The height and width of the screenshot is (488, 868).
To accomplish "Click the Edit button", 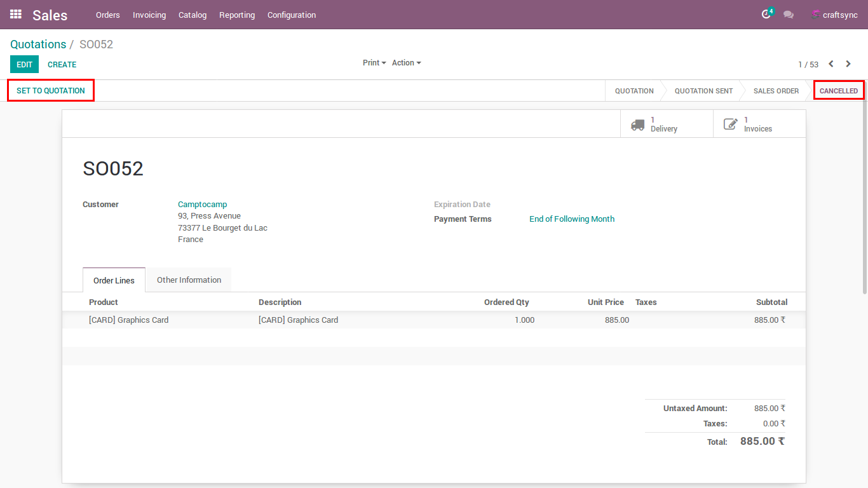I will point(24,64).
